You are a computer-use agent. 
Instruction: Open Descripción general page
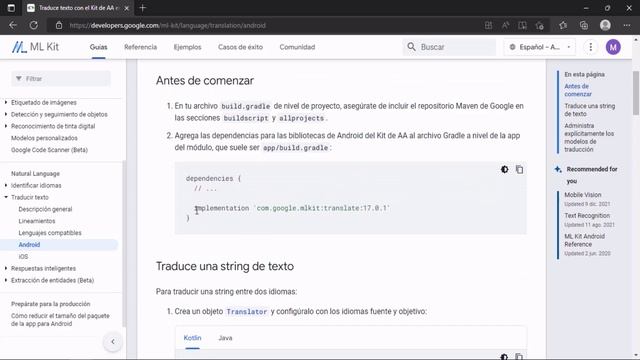[x=45, y=209]
